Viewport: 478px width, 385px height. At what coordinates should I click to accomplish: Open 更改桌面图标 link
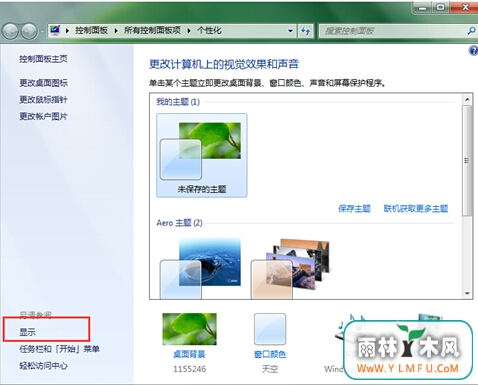click(43, 83)
